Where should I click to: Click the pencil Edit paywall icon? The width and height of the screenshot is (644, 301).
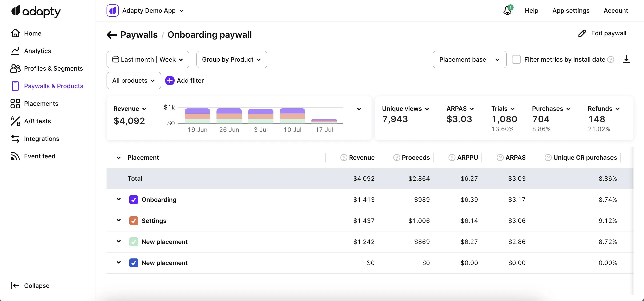[582, 34]
